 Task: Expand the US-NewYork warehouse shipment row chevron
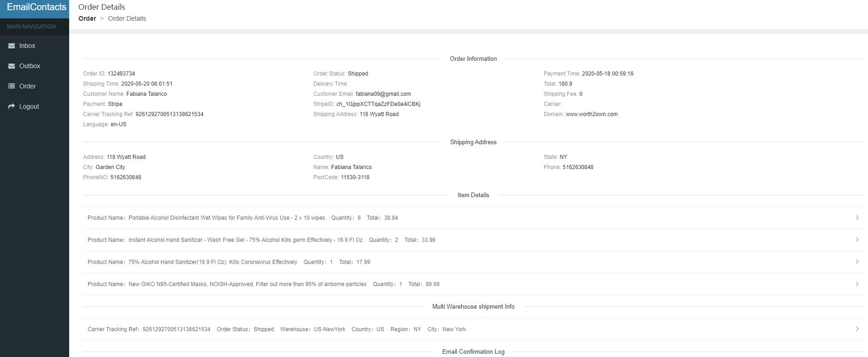pyautogui.click(x=857, y=329)
